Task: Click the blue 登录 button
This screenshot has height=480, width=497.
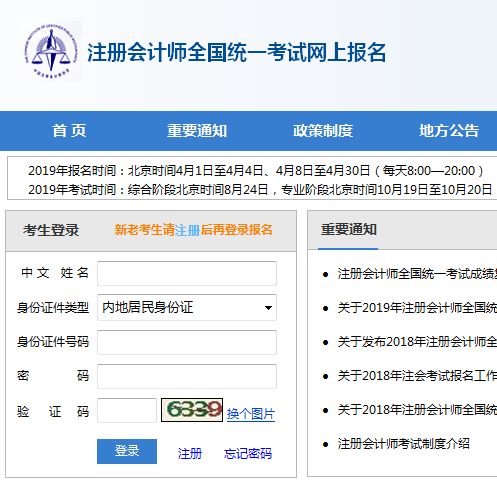Action: [127, 451]
